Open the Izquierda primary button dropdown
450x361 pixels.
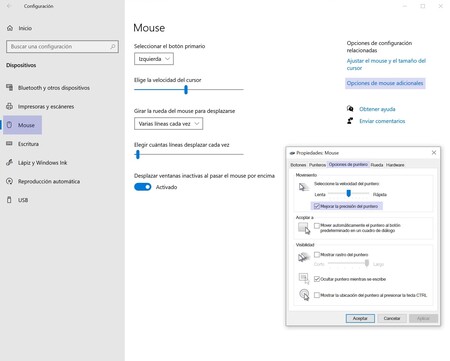[x=154, y=59]
